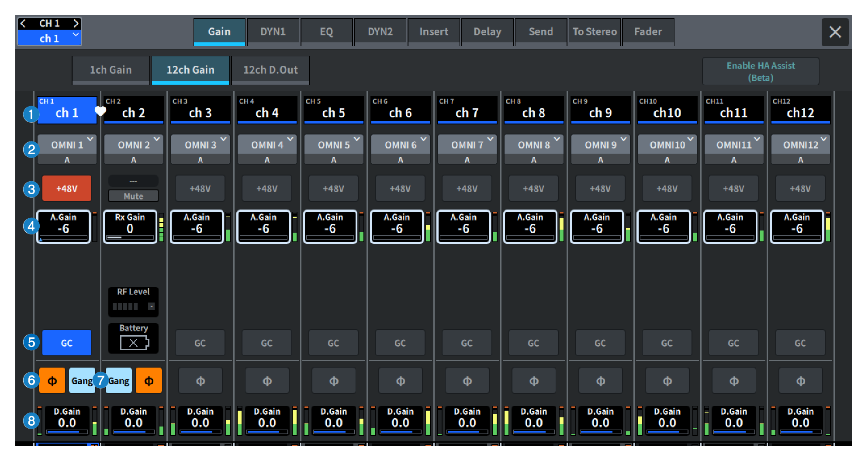Image resolution: width=868 pixels, height=461 pixels.
Task: Go to previous channel with left arrow
Action: pyautogui.click(x=24, y=24)
